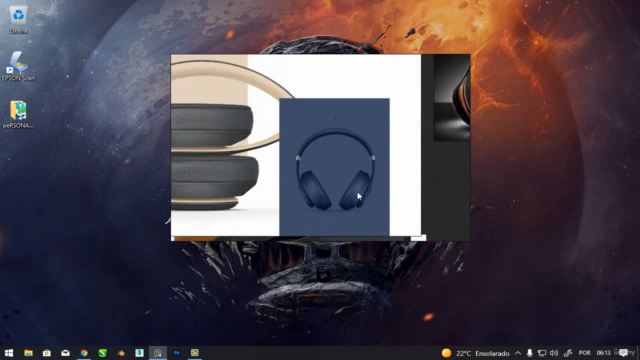Image resolution: width=640 pixels, height=360 pixels.
Task: Open the Mail app in taskbar
Action: [65, 353]
